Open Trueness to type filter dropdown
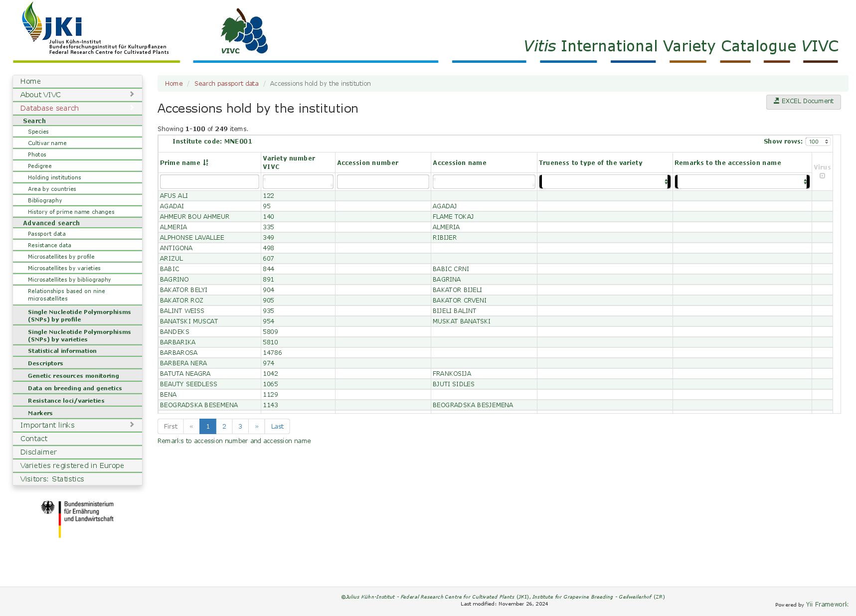Viewport: 856px width, 616px height. tap(605, 182)
